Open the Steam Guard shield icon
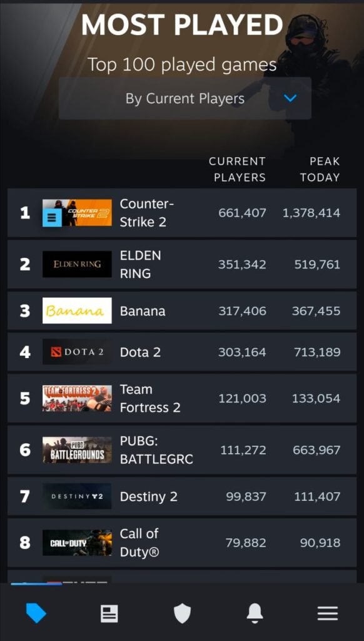Viewport: 364px width, 641px height. click(182, 613)
